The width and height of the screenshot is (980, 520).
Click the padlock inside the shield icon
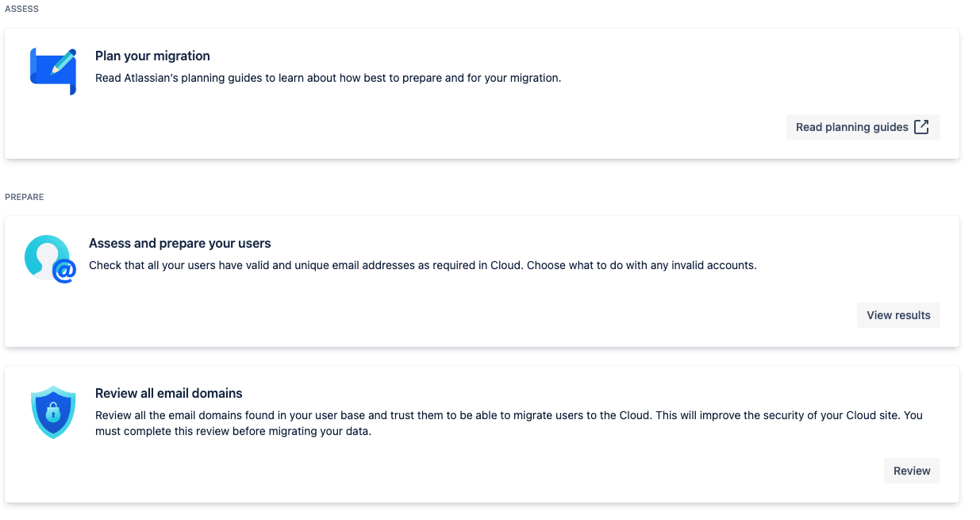[53, 414]
